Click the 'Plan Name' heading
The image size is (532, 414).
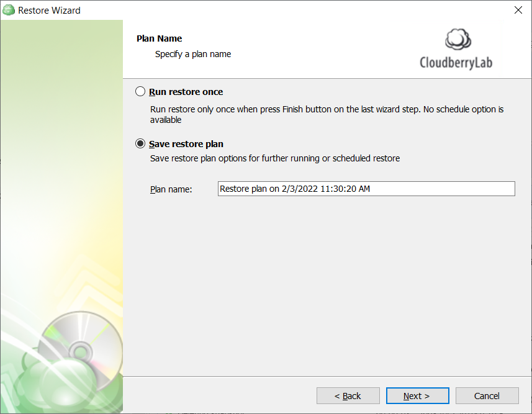[159, 38]
